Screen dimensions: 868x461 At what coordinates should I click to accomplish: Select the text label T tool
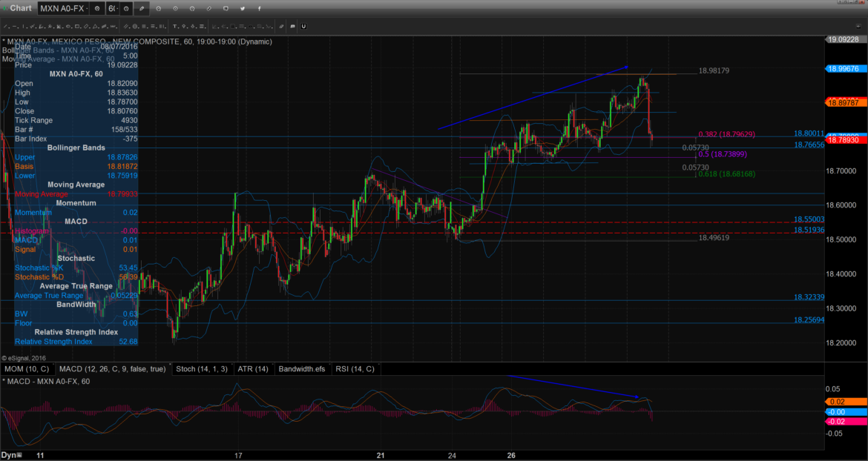click(174, 27)
